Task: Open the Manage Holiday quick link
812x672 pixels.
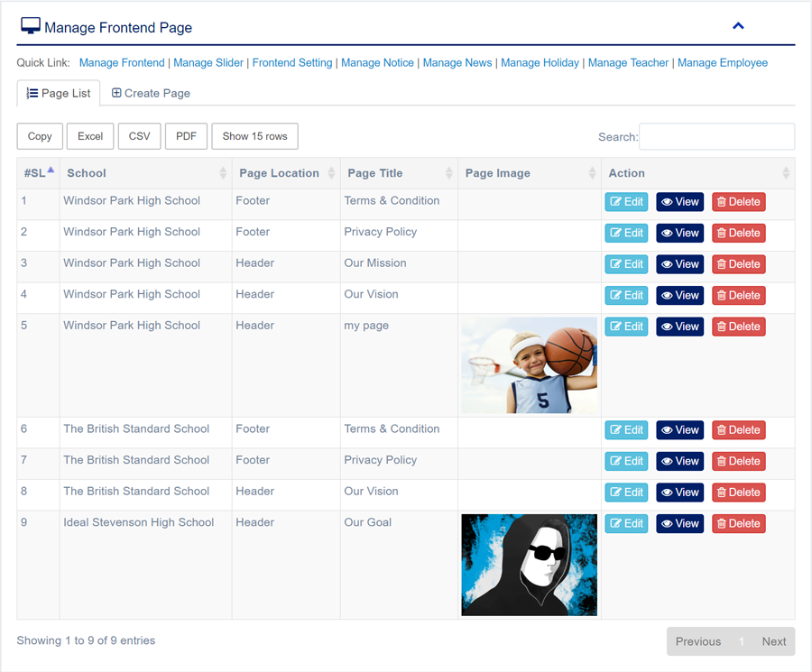Action: pyautogui.click(x=540, y=62)
